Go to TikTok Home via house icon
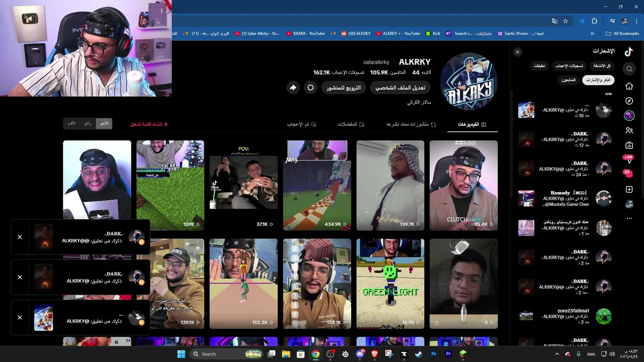Screen dimensions: 644x362 629,86
